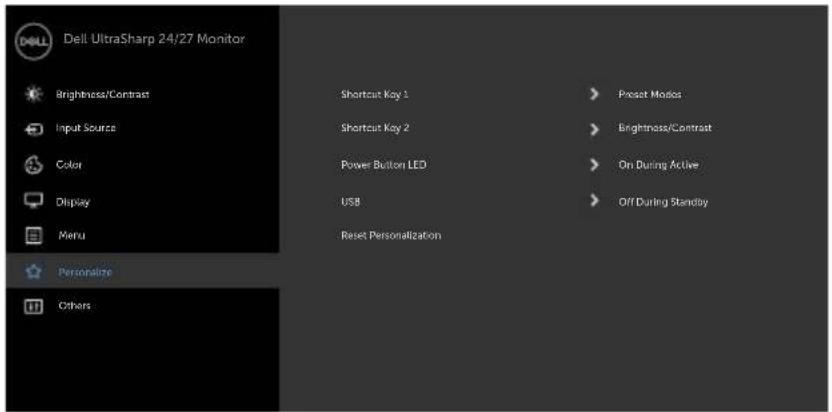Click the Preset Modes value

[x=650, y=95]
